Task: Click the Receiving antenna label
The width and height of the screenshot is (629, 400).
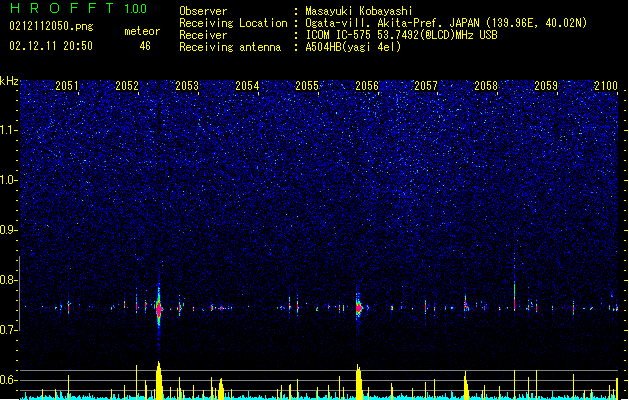Action: (x=230, y=47)
